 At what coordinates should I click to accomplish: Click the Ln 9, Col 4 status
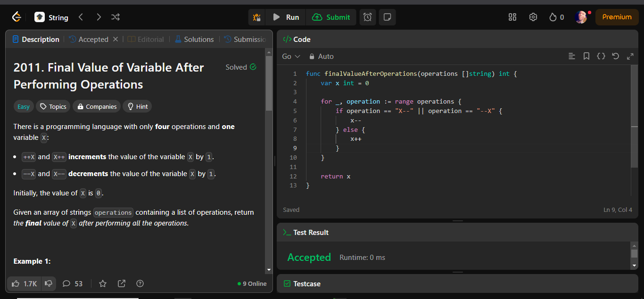(618, 210)
